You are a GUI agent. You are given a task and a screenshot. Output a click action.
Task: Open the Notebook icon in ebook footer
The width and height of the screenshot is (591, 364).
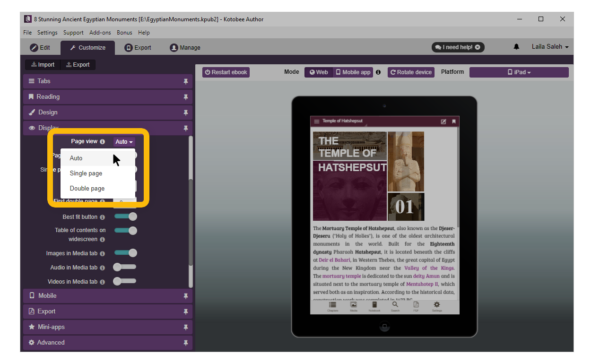[374, 306]
